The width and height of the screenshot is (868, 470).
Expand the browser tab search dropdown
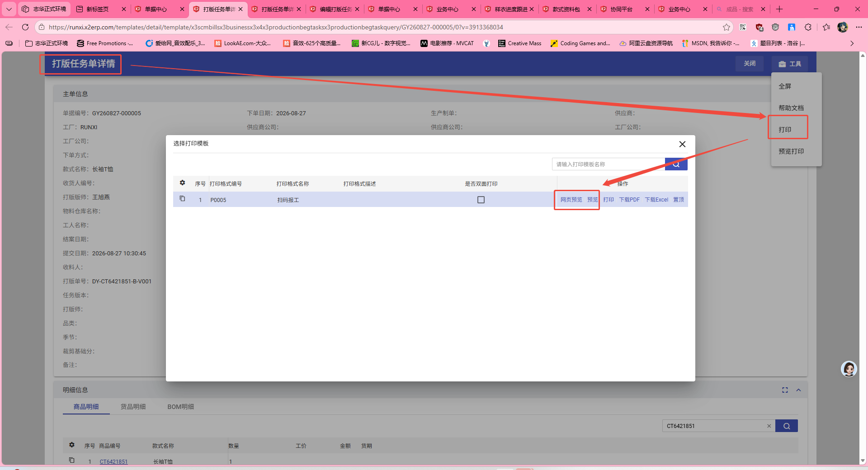tap(9, 9)
